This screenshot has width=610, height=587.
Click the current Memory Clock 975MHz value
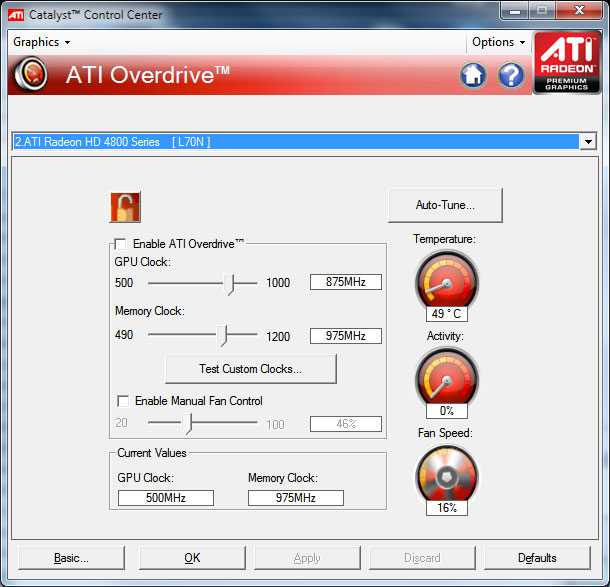pos(296,498)
